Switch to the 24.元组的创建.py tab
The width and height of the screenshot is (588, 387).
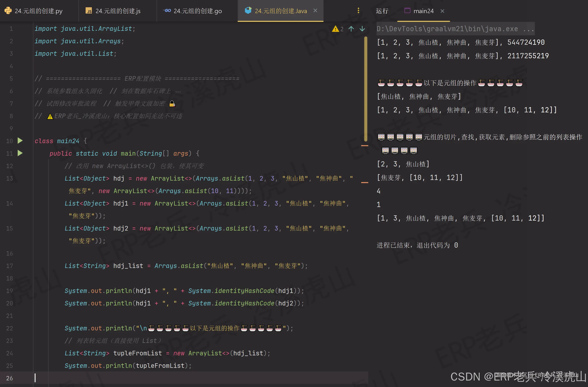click(x=38, y=11)
